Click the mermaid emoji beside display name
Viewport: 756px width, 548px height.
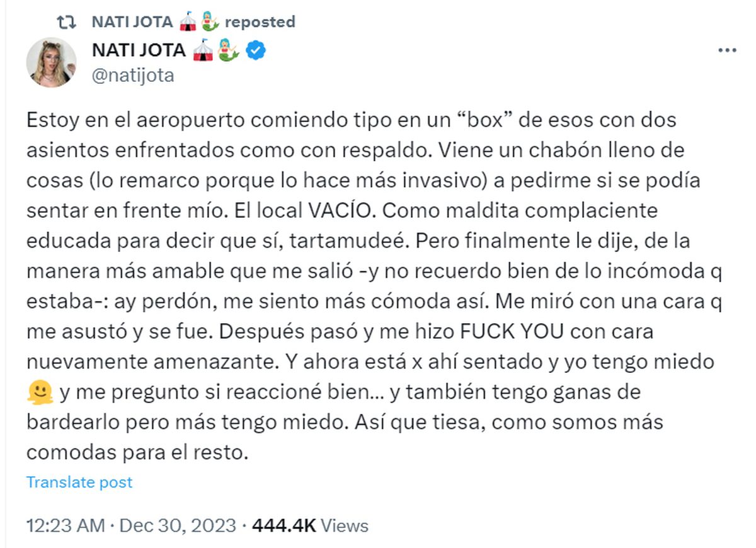point(229,50)
